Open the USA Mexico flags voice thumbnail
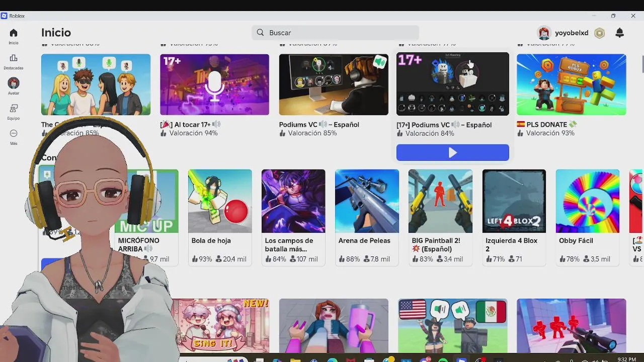 453,326
